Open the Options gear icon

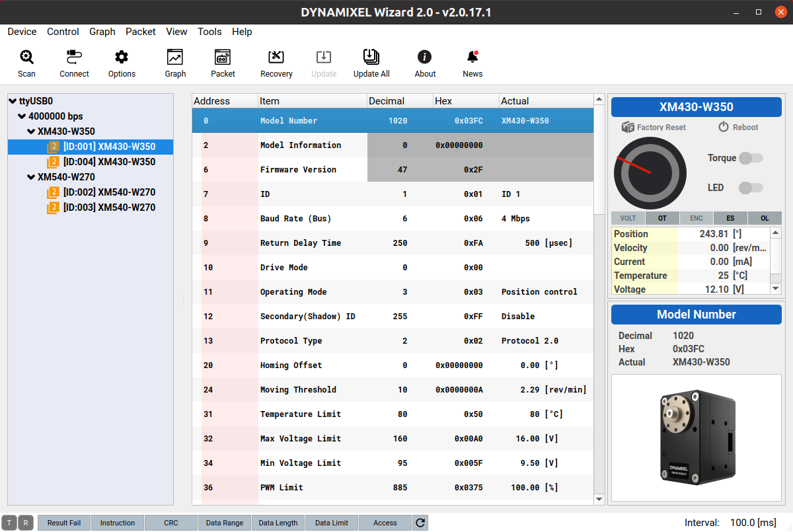click(122, 57)
